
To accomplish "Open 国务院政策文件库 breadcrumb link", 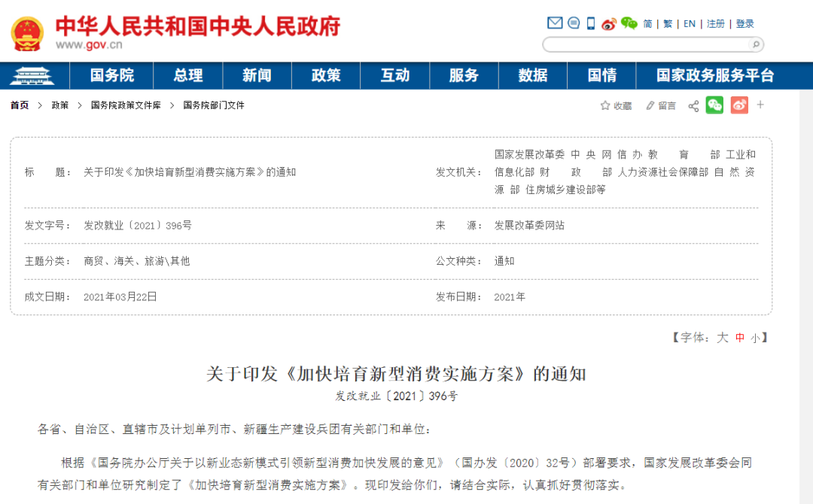I will (x=126, y=105).
